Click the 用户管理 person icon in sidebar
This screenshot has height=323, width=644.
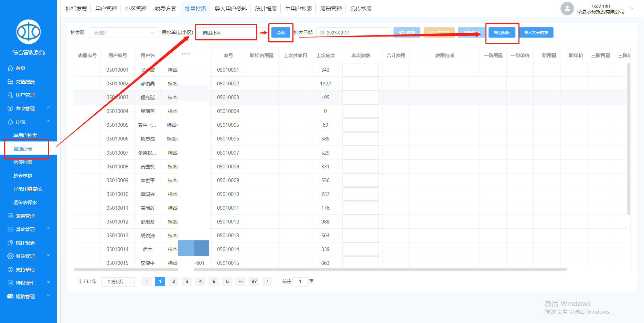10,95
